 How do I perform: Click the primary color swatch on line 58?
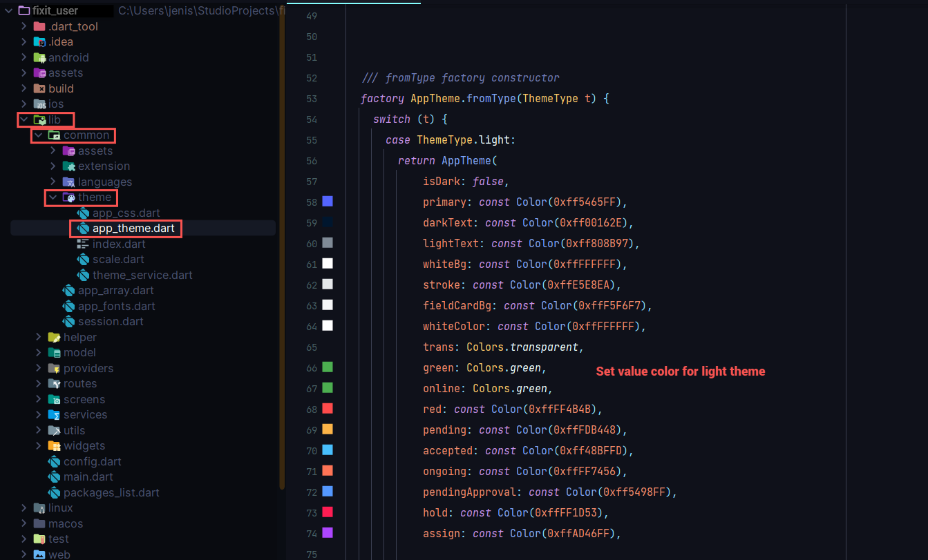pos(328,202)
